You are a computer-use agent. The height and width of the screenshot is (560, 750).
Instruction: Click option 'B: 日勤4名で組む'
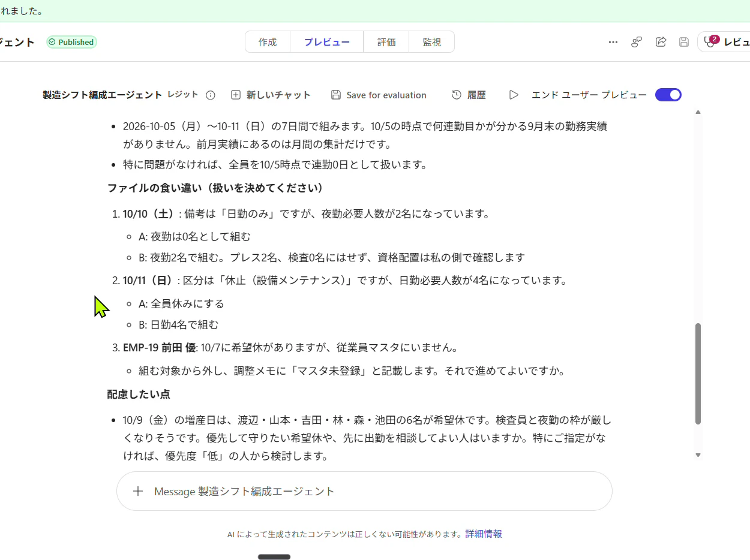coord(178,325)
